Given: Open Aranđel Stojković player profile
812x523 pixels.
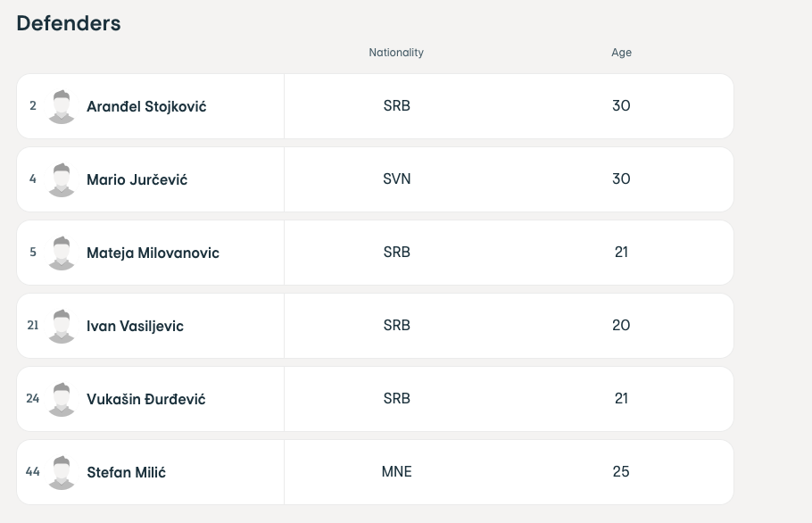Looking at the screenshot, I should click(146, 106).
